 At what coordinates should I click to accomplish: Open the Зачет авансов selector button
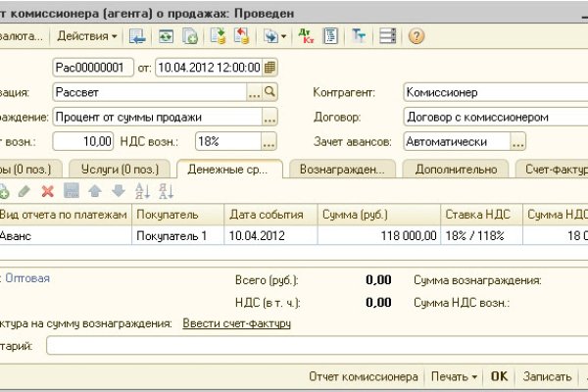(522, 141)
